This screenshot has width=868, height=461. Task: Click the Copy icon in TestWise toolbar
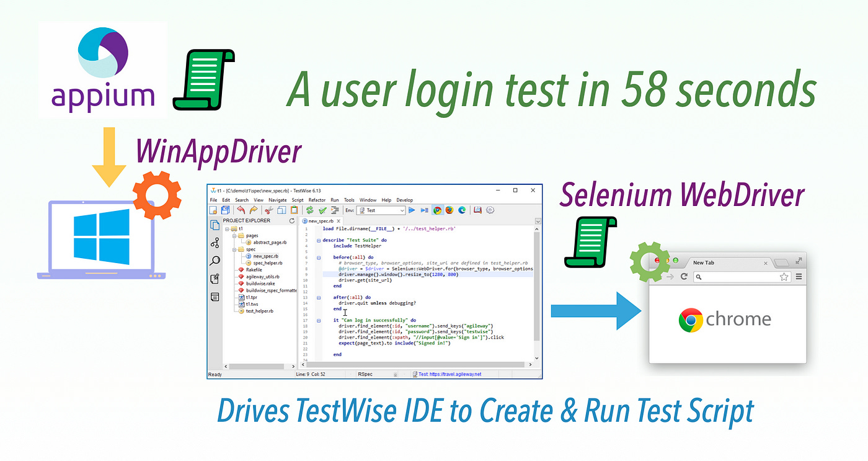(281, 210)
